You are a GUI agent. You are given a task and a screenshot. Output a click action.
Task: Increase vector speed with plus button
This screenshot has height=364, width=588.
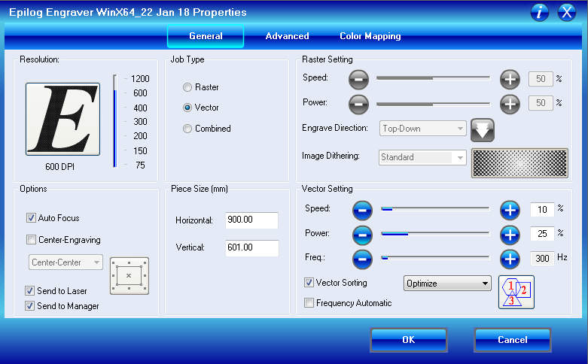pos(510,211)
